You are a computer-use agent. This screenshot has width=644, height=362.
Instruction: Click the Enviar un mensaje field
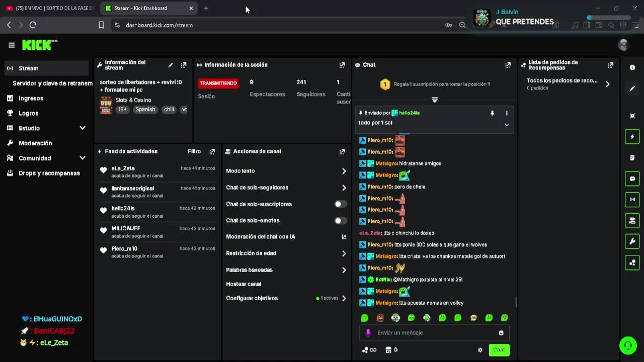pyautogui.click(x=435, y=333)
